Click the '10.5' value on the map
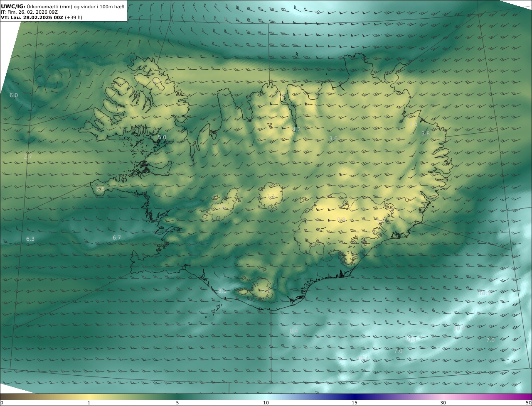This screenshot has width=532, height=406. coord(484,293)
